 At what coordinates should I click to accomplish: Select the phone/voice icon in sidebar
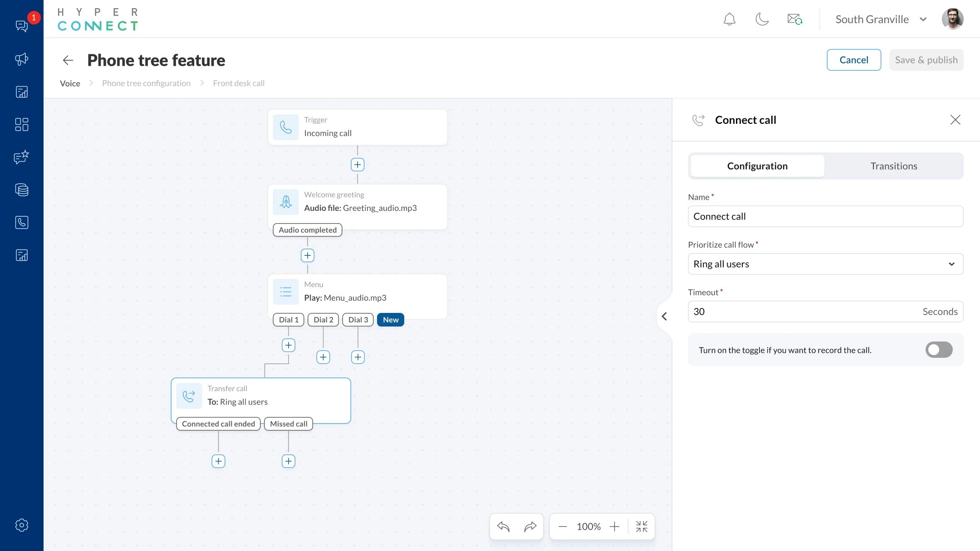(21, 222)
